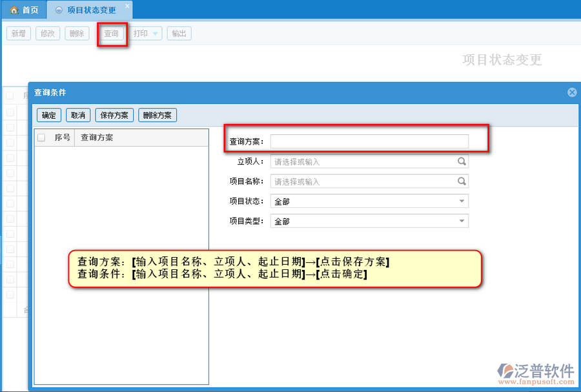The width and height of the screenshot is (581, 392).
Task: Focus the 立项人 input field
Action: [x=369, y=161]
